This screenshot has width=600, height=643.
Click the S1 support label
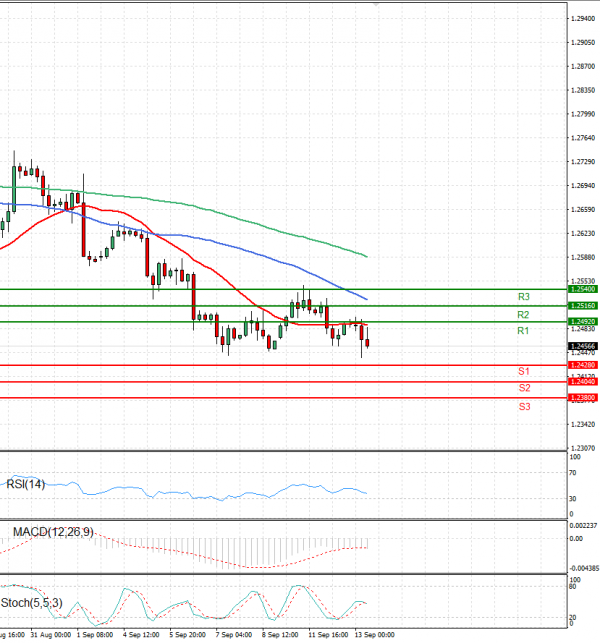click(x=524, y=371)
